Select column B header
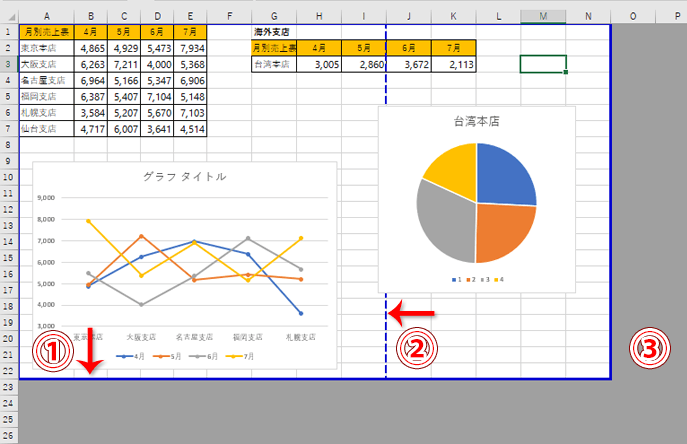The image size is (687, 444). point(91,16)
